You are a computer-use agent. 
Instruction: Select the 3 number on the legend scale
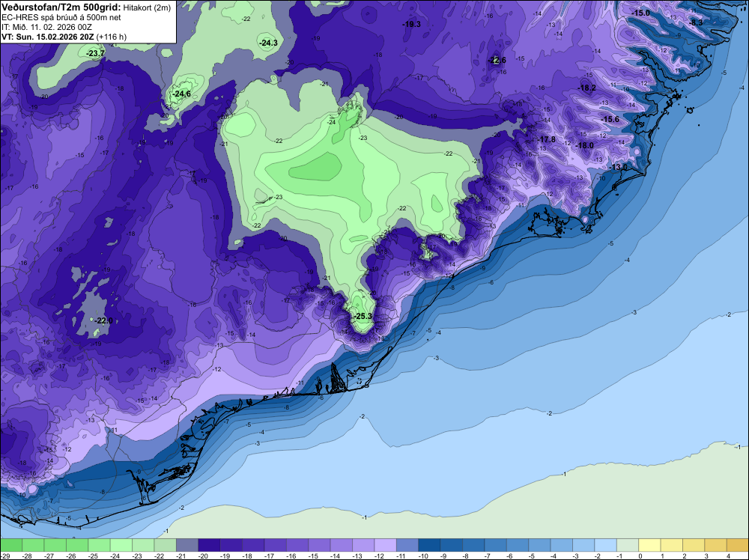pyautogui.click(x=706, y=556)
